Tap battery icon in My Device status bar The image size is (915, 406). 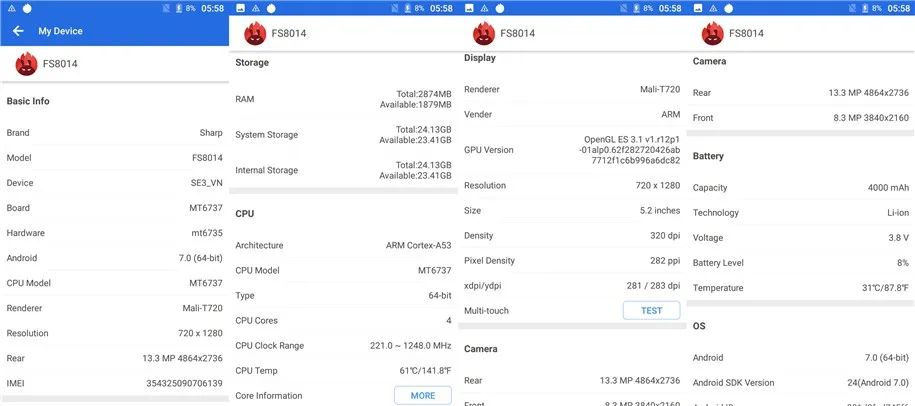[179, 8]
